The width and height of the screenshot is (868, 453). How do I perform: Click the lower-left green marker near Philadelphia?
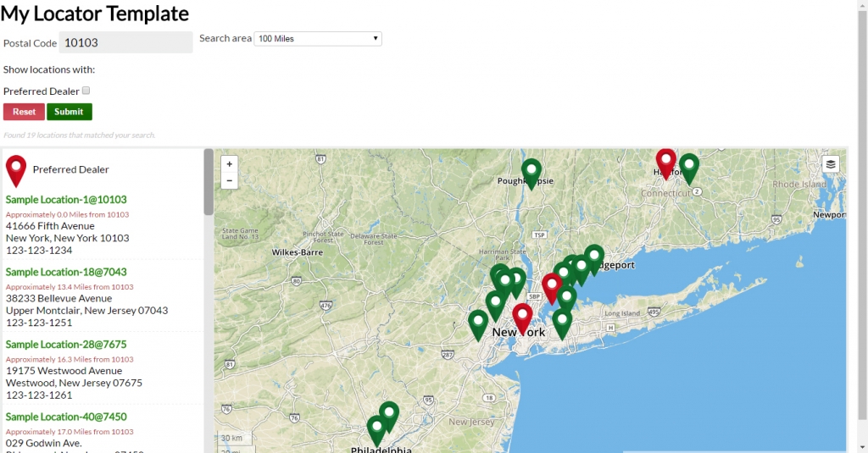pos(376,430)
